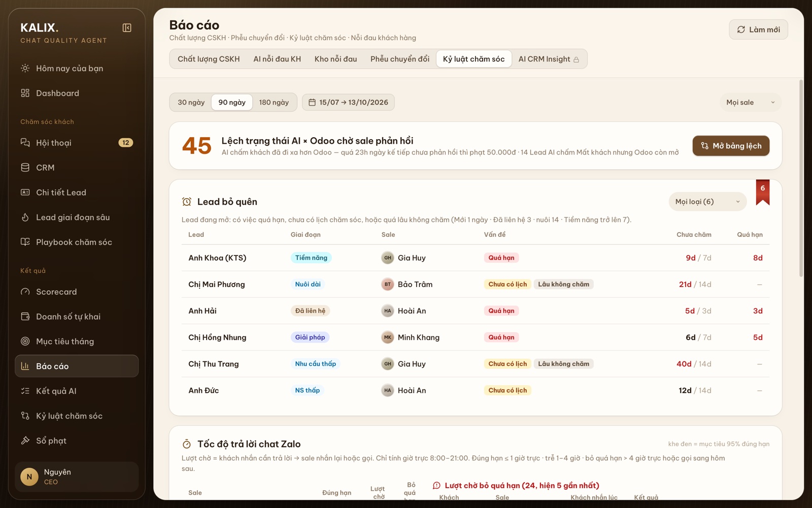The image size is (812, 508).
Task: Open the Mọi sale dropdown
Action: (751, 103)
